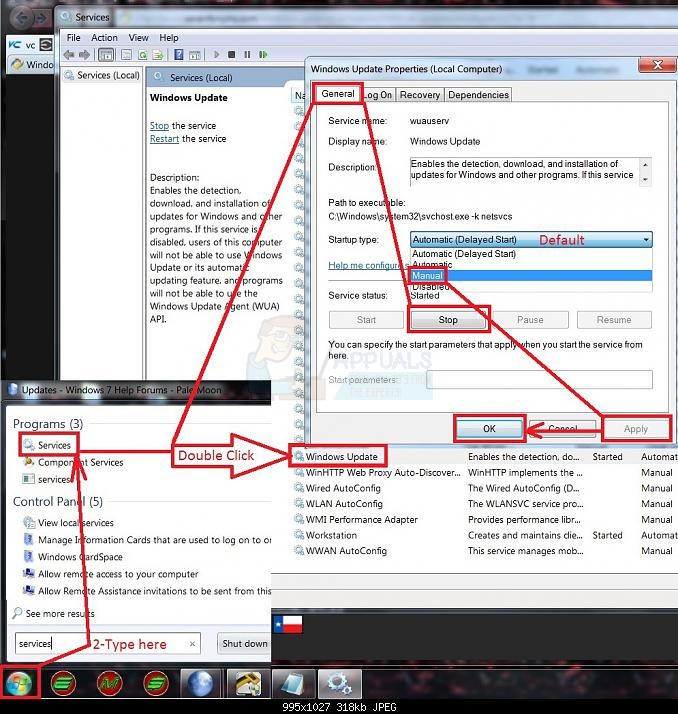678x714 pixels.
Task: Click the 'Restart' the service link
Action: tap(164, 138)
